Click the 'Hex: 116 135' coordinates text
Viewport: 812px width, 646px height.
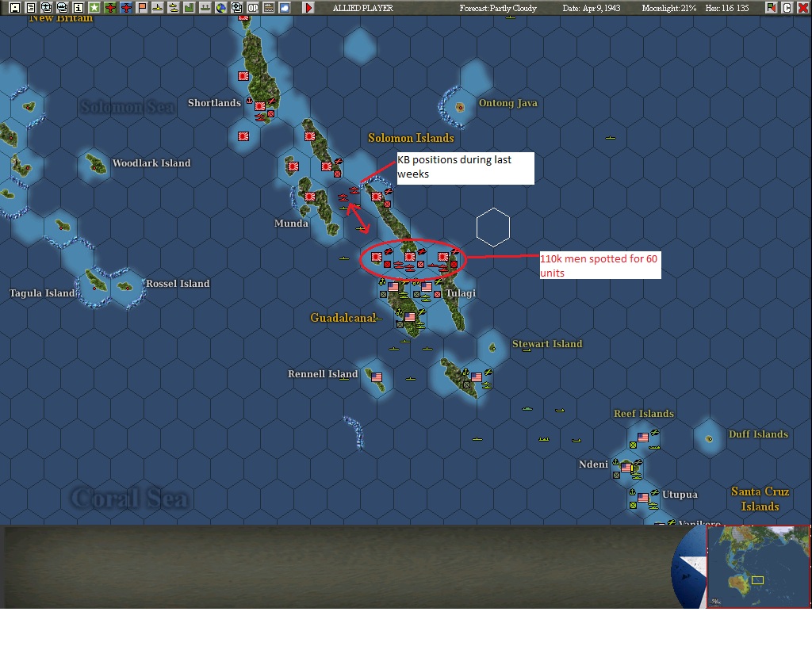coord(727,8)
